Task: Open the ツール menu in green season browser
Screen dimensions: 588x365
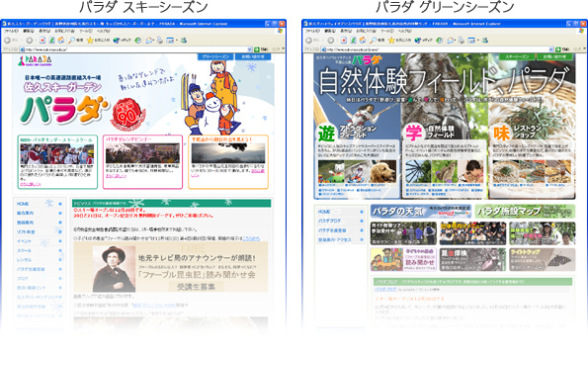Action: pos(386,32)
